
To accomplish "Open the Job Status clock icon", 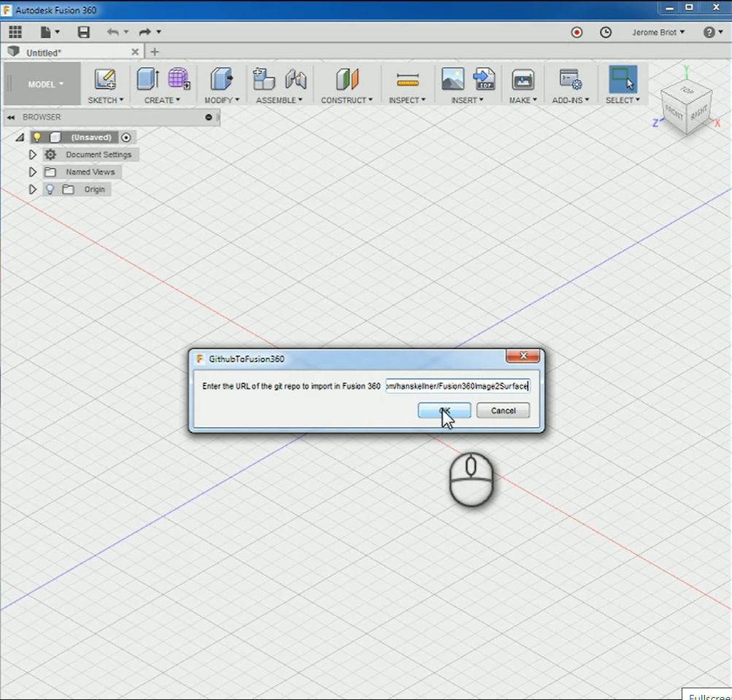I will tap(605, 32).
